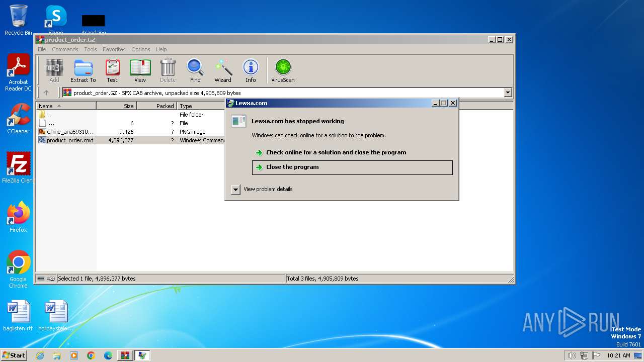Sort by the Packed column header
Viewport: 644px width, 362px height.
156,106
